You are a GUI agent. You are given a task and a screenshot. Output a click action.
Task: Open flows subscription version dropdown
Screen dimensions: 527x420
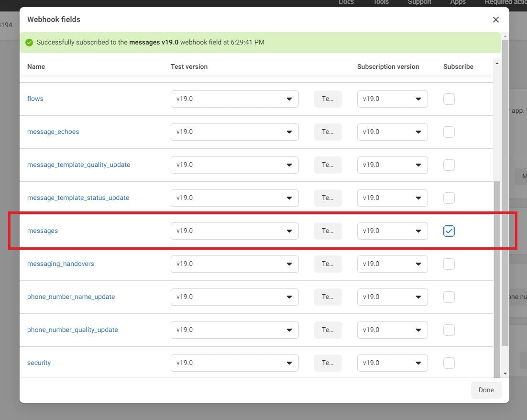pyautogui.click(x=392, y=99)
